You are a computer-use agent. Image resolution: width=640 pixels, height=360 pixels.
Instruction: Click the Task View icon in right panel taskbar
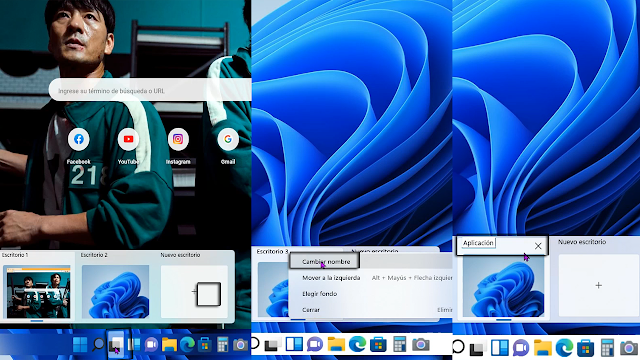point(477,348)
